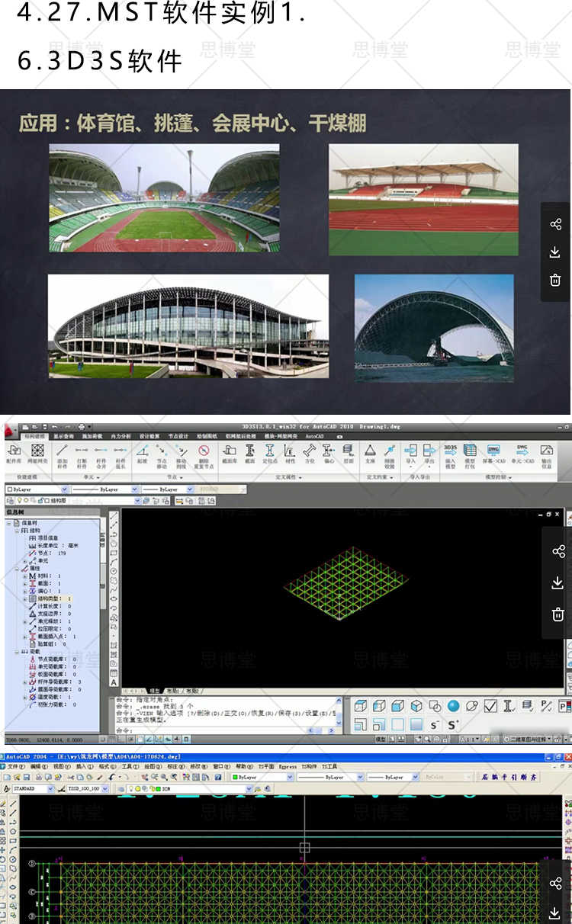Click the 删除重复节点 ribbon icon
The width and height of the screenshot is (572, 924).
204,453
